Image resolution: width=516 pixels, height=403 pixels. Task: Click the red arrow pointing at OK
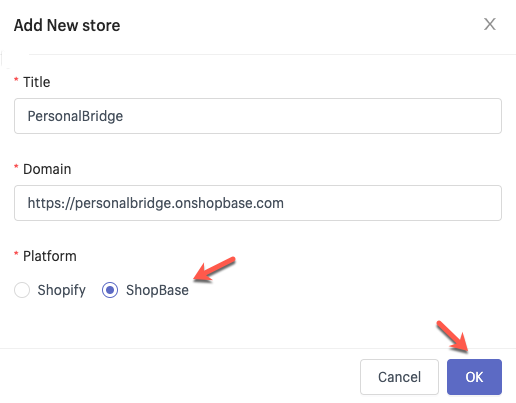453,337
